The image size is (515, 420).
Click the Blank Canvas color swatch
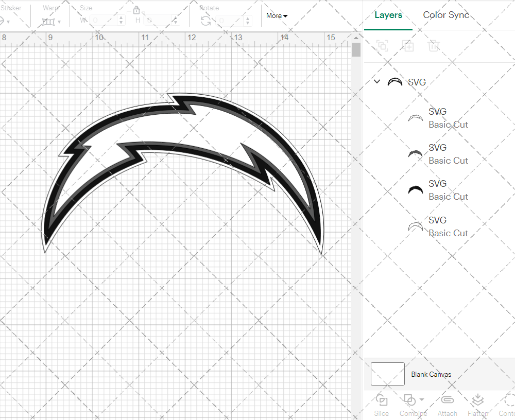click(x=388, y=374)
